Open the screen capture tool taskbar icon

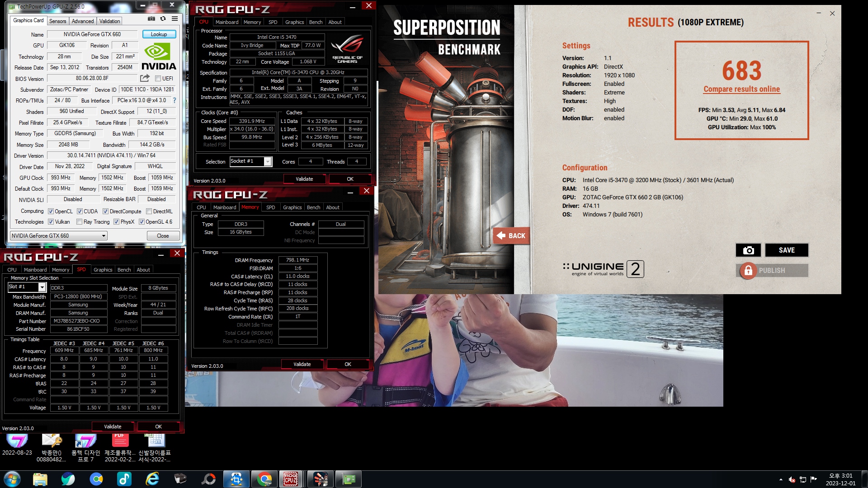[236, 479]
